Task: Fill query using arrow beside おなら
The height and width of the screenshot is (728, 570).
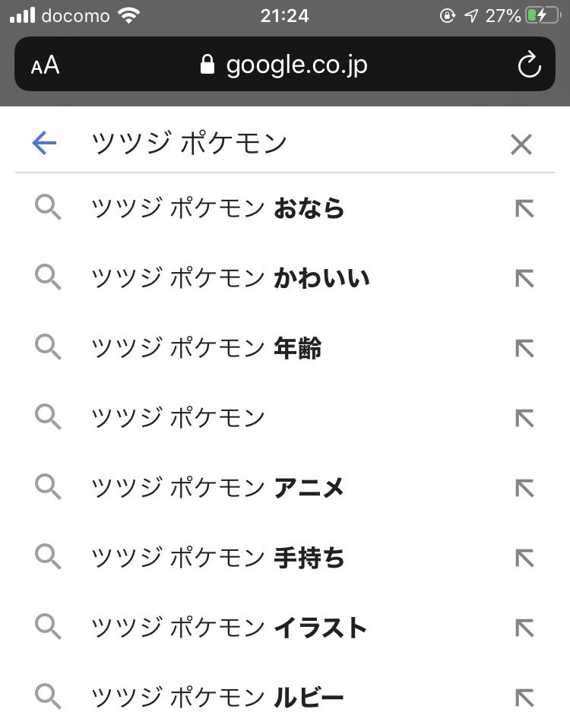Action: coord(524,208)
